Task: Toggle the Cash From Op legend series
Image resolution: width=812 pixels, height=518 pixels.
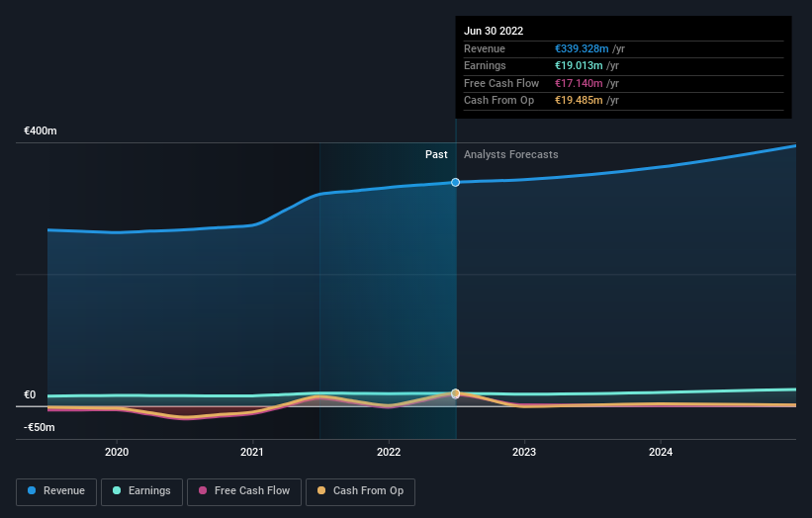Action: point(360,491)
